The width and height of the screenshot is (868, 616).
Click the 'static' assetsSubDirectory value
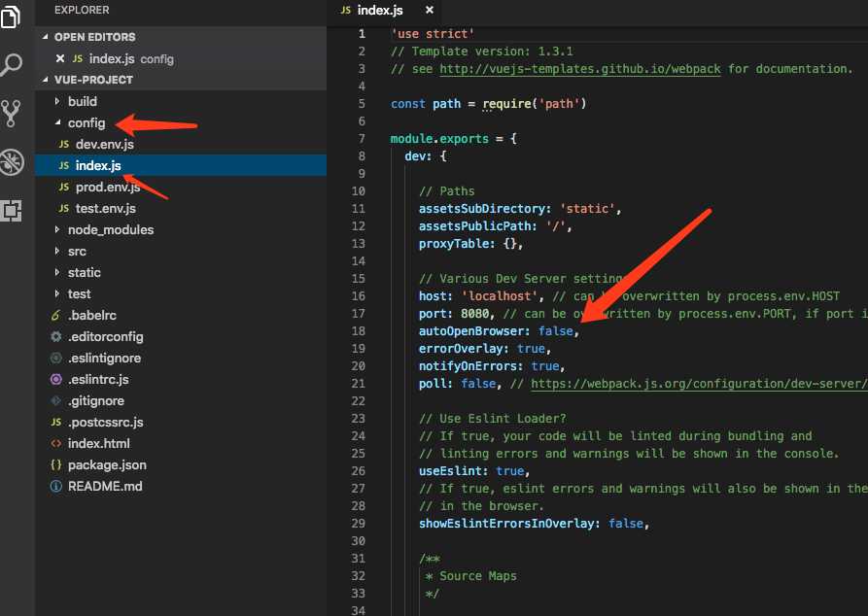(x=587, y=209)
